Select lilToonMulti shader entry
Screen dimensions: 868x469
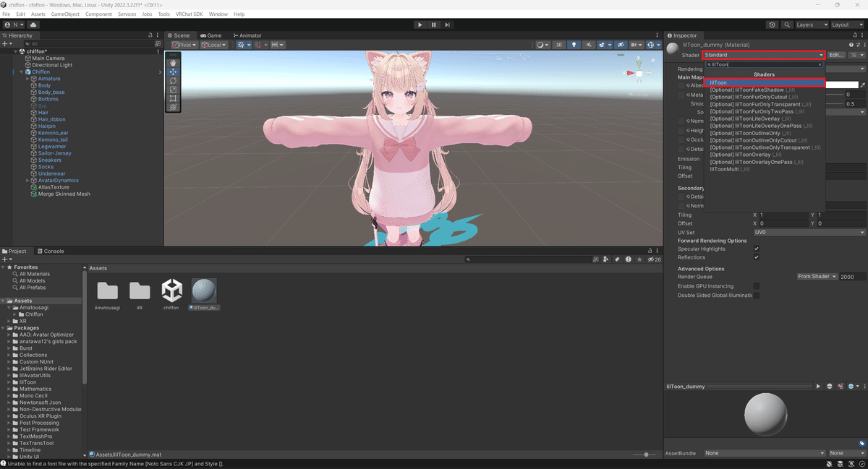coord(765,169)
